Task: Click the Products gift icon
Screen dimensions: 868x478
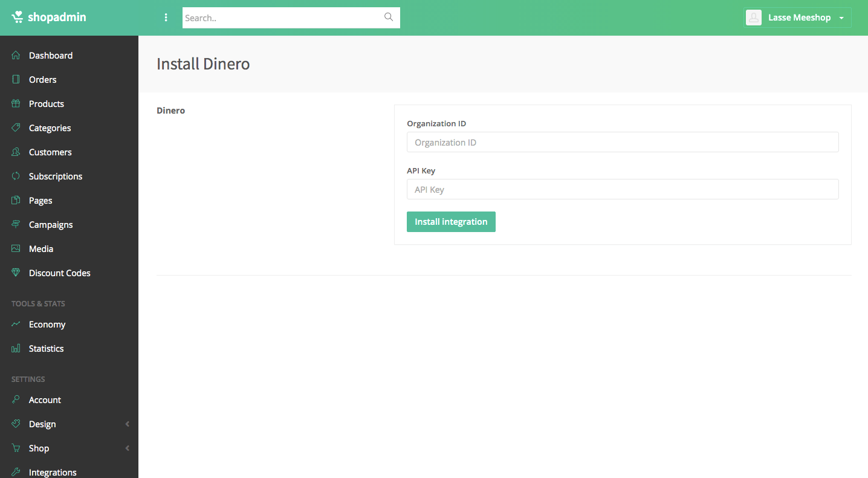Action: pos(16,103)
